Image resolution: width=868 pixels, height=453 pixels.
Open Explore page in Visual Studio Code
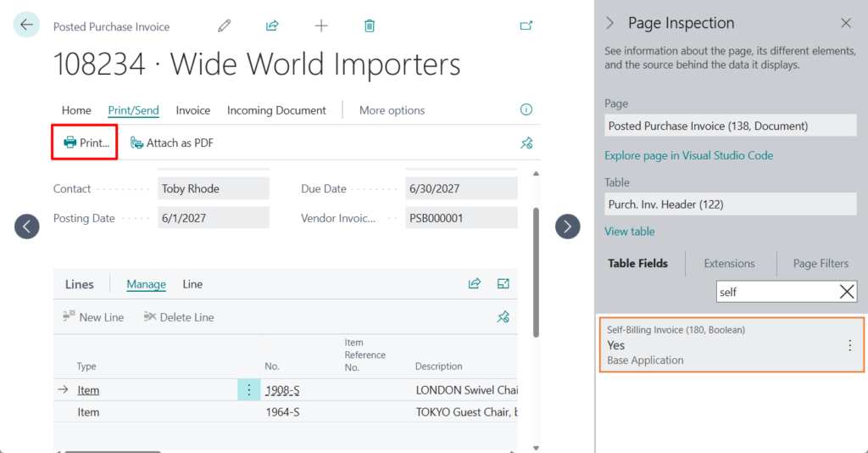click(x=688, y=155)
